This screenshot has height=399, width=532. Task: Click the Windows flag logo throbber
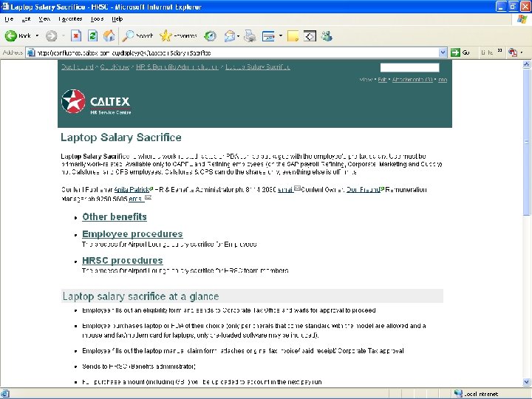click(x=522, y=19)
